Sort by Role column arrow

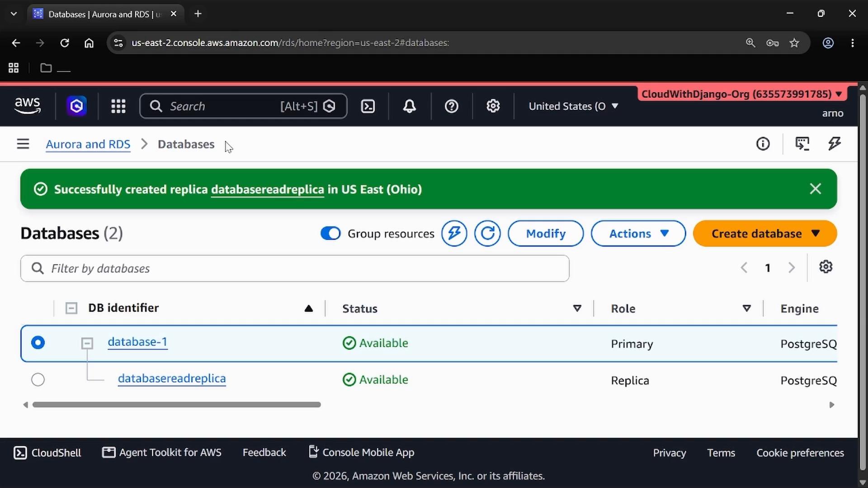[x=747, y=309]
